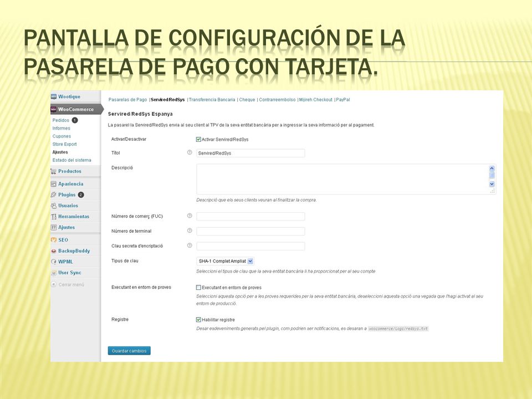This screenshot has width=532, height=399.
Task: Open the Pasarelas de Pago tab
Action: 127,100
